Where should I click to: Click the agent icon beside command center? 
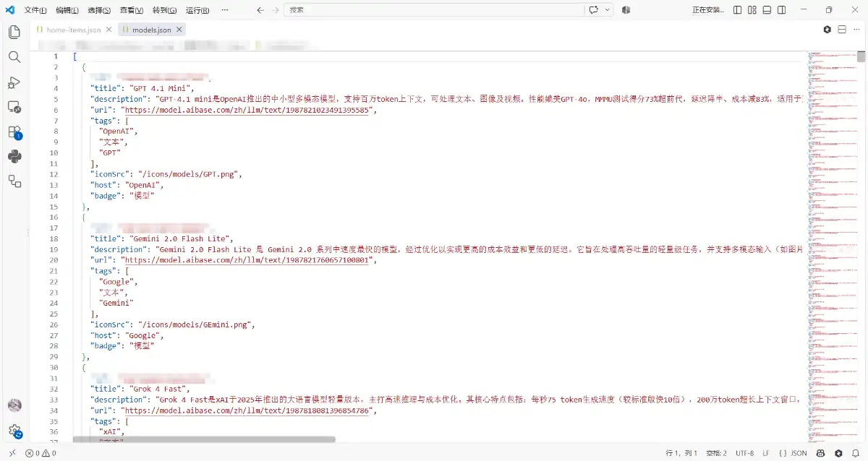(x=626, y=10)
